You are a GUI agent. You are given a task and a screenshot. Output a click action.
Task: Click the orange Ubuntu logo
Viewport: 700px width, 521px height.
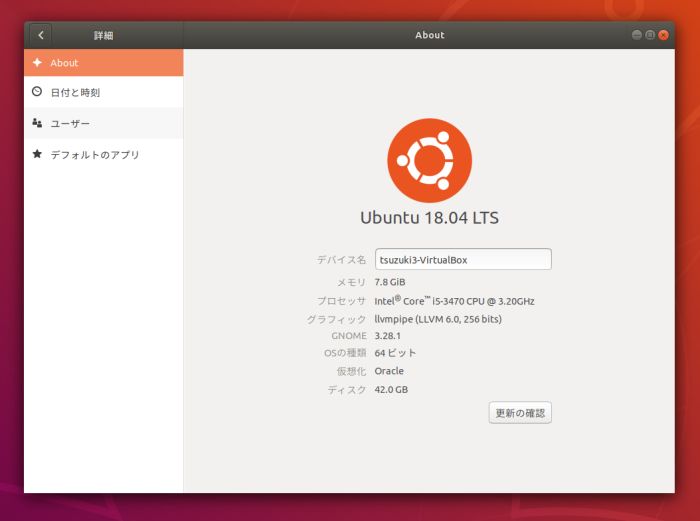coord(429,161)
